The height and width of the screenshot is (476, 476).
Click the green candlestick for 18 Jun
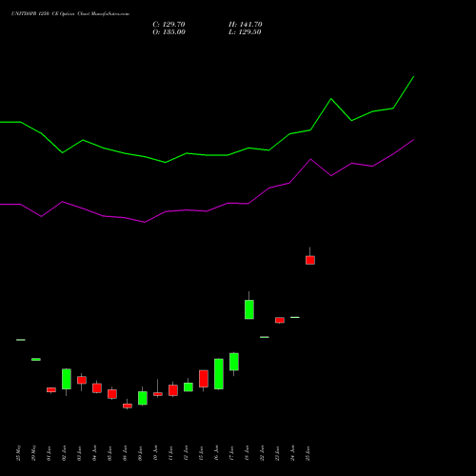point(249,309)
